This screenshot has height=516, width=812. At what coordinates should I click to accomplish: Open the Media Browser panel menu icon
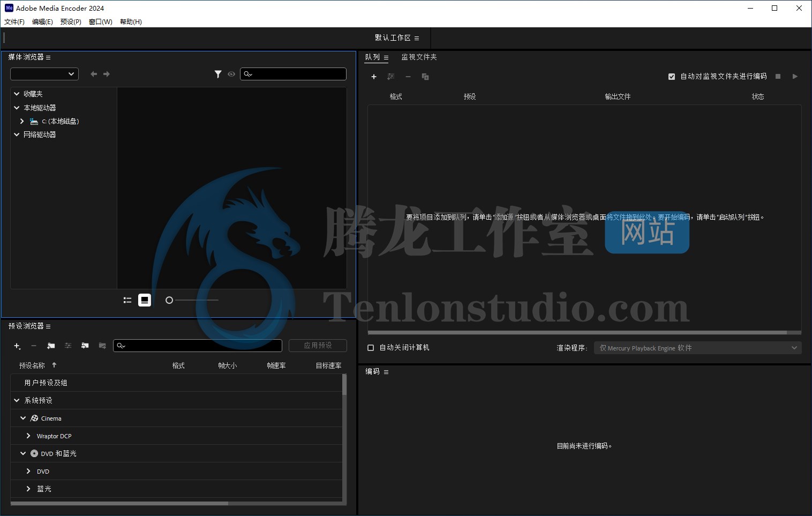point(48,57)
